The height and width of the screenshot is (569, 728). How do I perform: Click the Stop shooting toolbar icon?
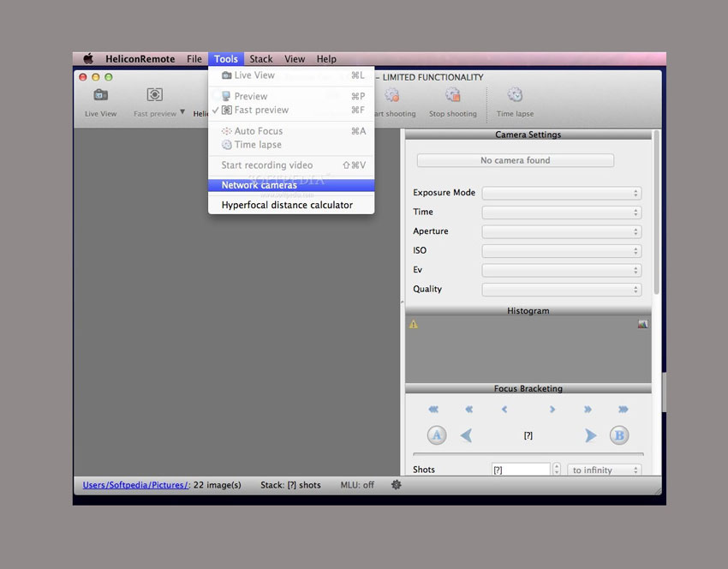point(452,96)
